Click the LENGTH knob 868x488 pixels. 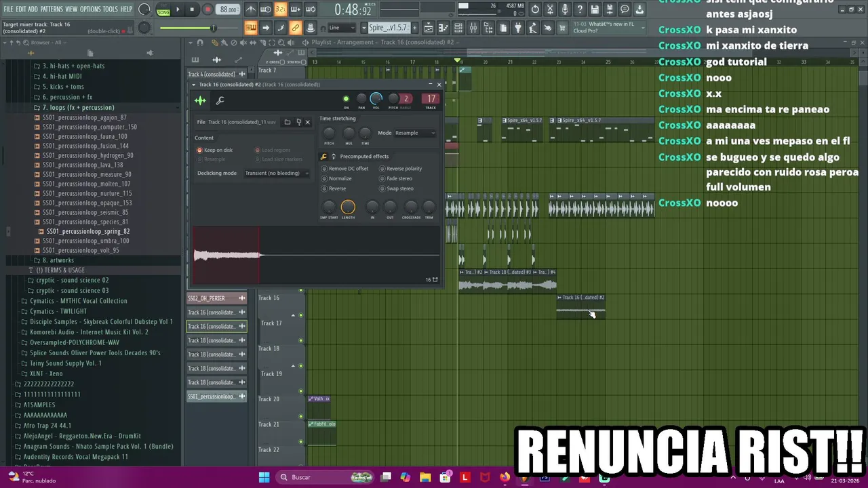click(x=348, y=207)
